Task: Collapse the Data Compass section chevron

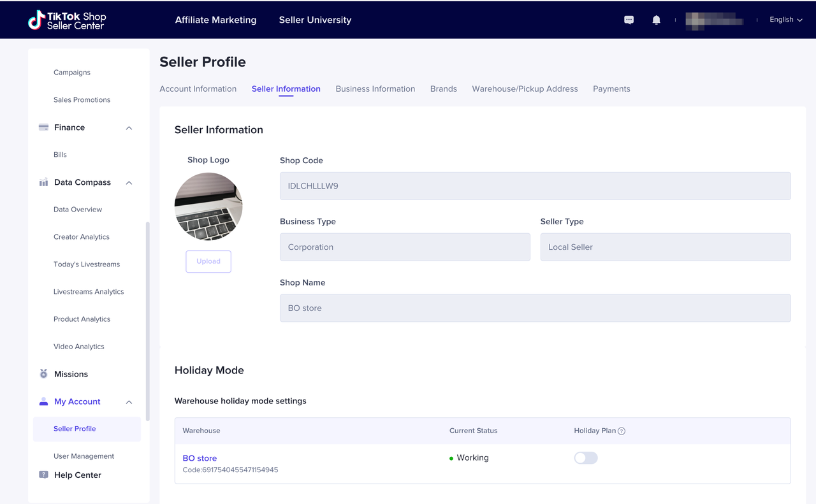Action: (x=129, y=183)
